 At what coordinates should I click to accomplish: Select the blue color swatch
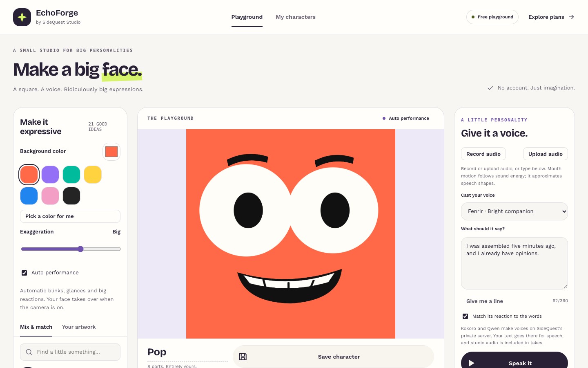[29, 196]
